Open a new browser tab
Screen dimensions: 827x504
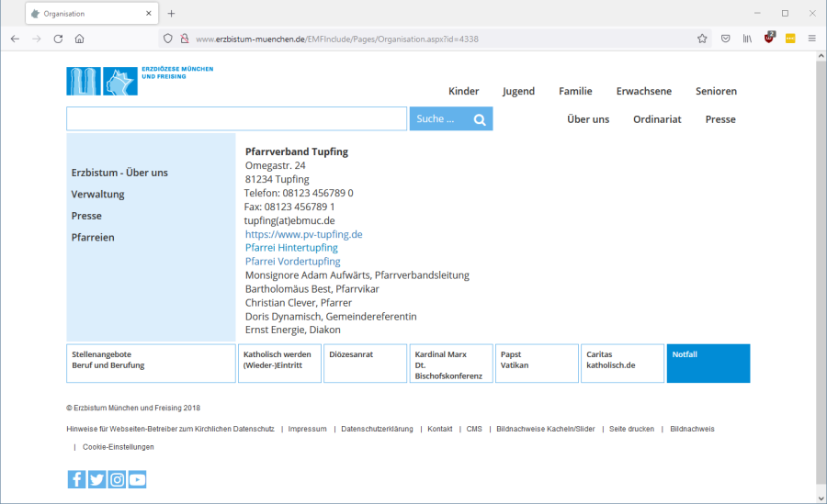171,14
